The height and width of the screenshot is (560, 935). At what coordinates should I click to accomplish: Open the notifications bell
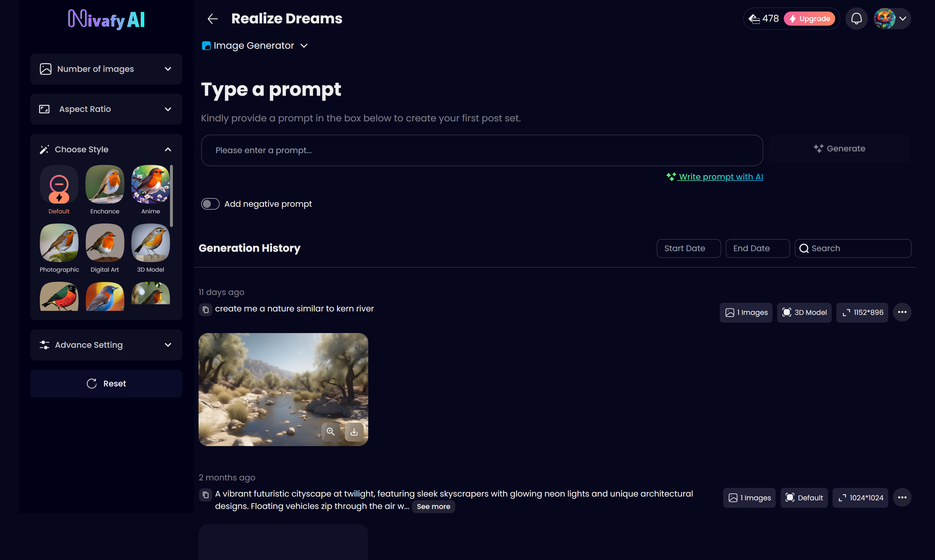pos(857,18)
